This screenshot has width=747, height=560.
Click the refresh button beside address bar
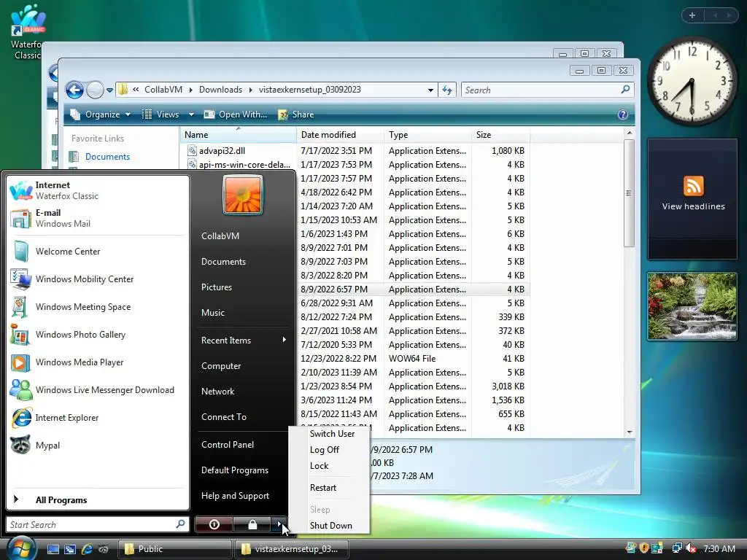pos(447,90)
